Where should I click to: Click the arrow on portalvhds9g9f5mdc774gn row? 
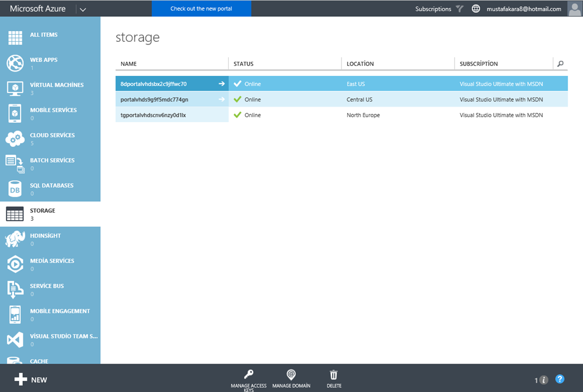pyautogui.click(x=221, y=99)
